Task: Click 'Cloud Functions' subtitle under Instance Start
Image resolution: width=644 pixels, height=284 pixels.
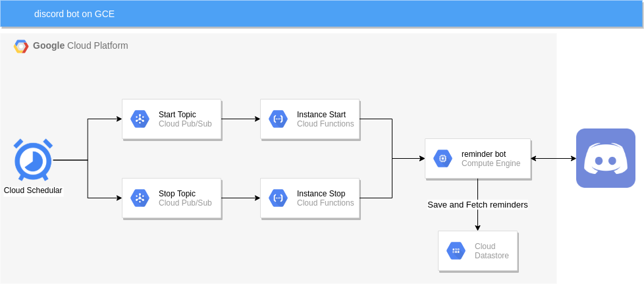Action: pos(325,124)
